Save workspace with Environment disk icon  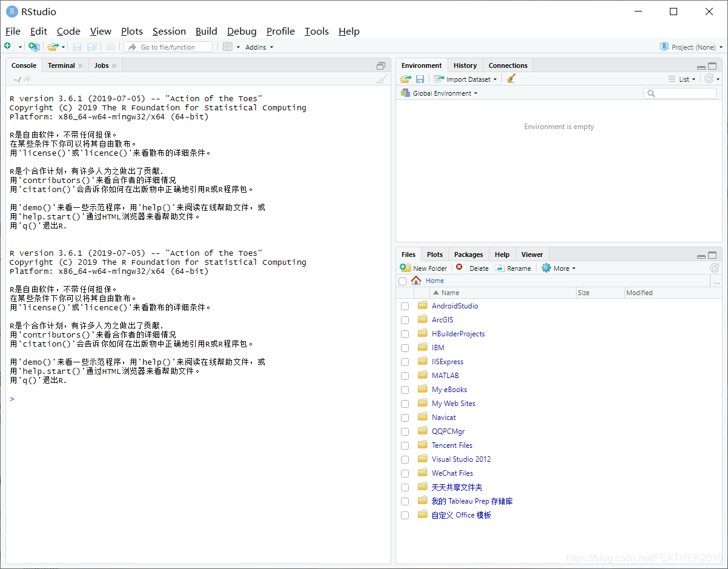(420, 79)
